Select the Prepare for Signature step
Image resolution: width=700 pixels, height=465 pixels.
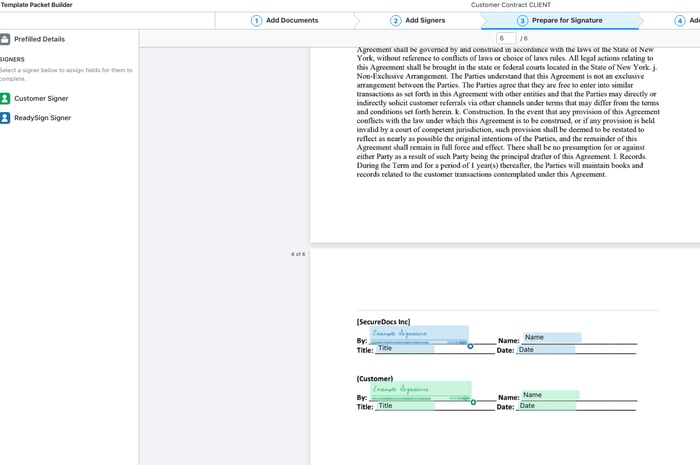click(x=560, y=21)
